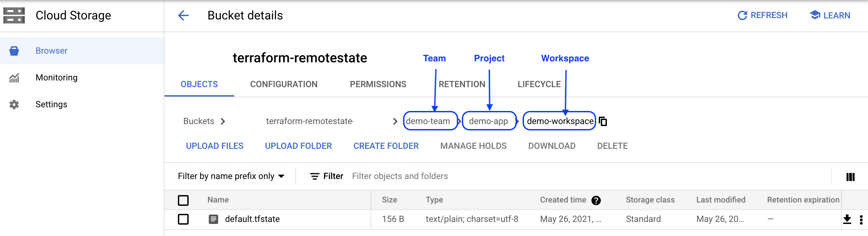
Task: Click the Storage class column header
Action: (x=650, y=200)
